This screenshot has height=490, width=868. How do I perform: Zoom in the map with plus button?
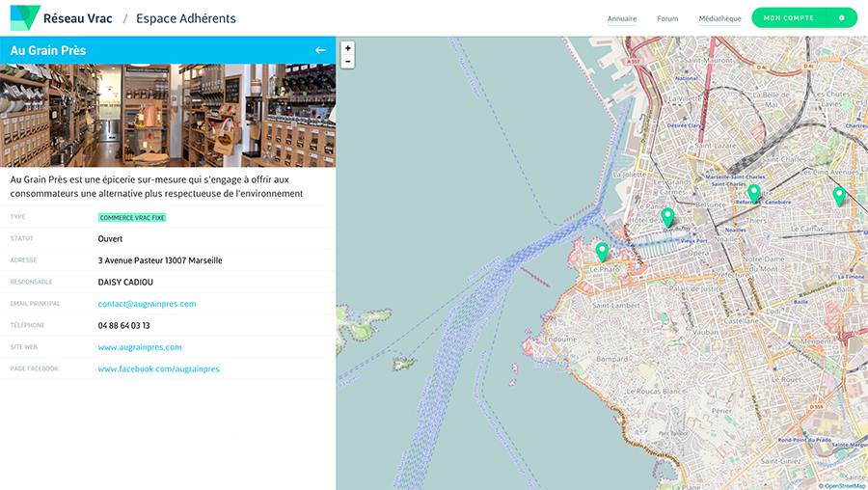[347, 48]
